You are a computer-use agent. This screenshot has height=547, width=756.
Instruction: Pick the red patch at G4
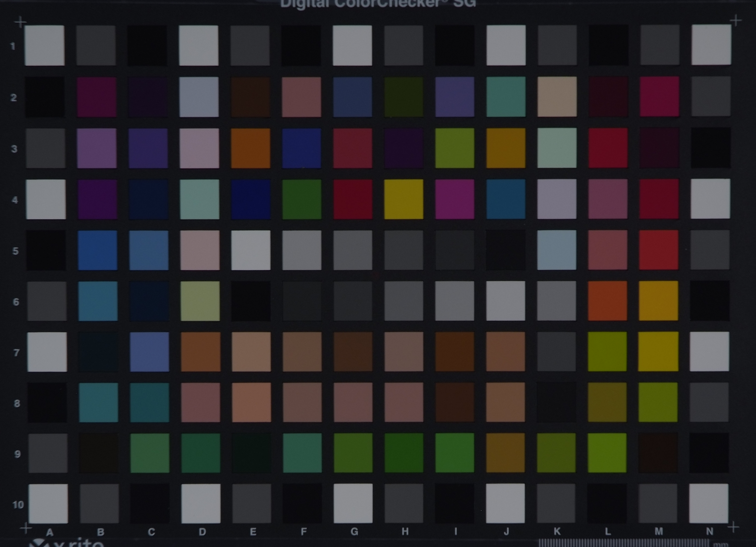[x=353, y=199]
